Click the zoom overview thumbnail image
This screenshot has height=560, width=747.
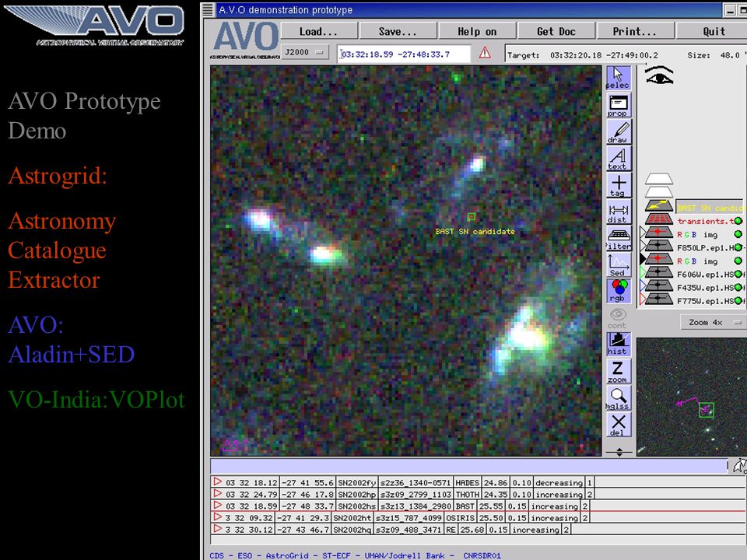[x=692, y=397]
